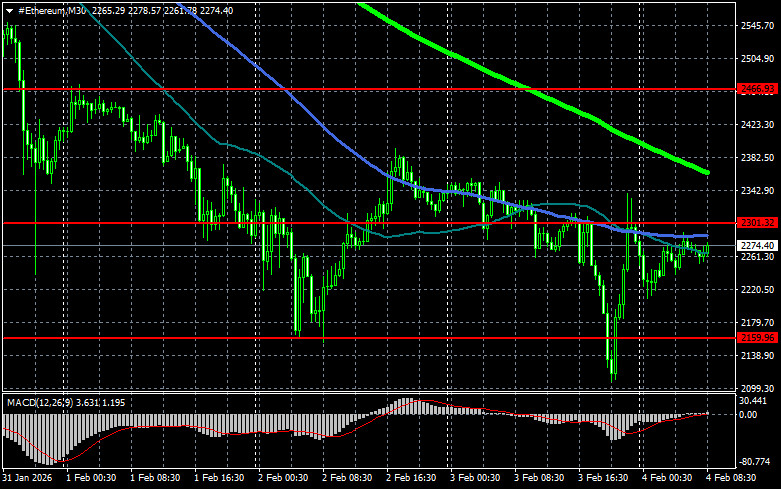Click the 2 Feb 00:30 time label
781x489 pixels.
pos(283,478)
